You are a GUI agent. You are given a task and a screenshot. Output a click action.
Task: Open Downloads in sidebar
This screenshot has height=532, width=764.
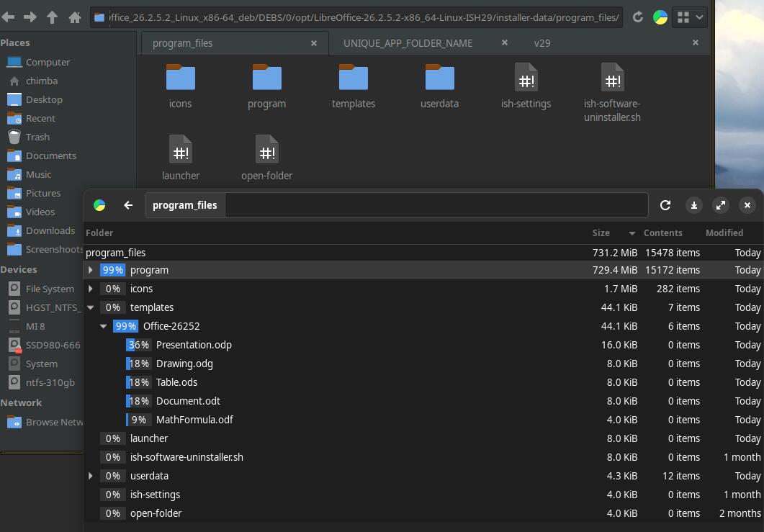pos(50,231)
